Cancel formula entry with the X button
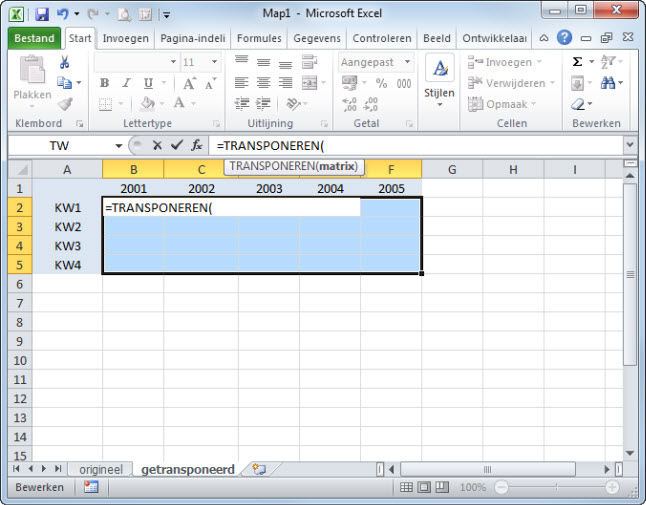Image resolution: width=646 pixels, height=505 pixels. [157, 145]
